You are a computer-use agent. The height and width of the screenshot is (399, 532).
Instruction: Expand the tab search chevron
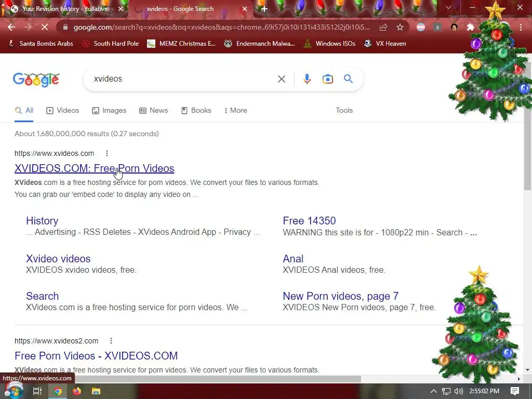(448, 7)
